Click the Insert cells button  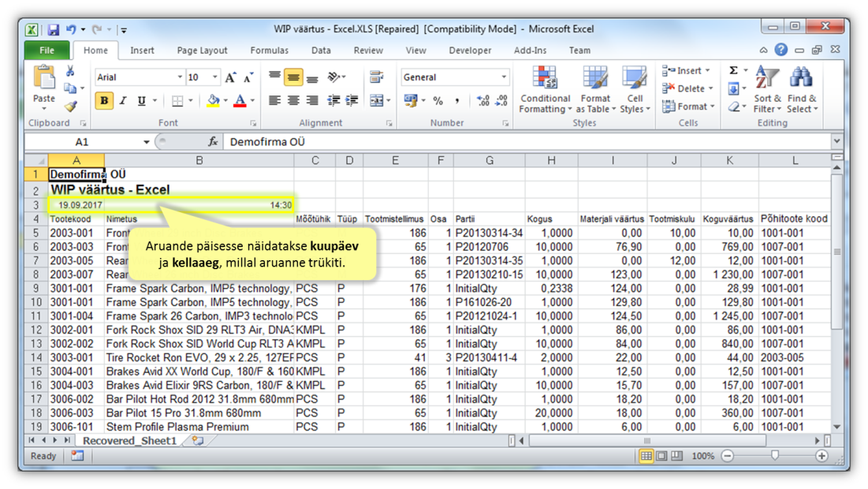coord(686,70)
